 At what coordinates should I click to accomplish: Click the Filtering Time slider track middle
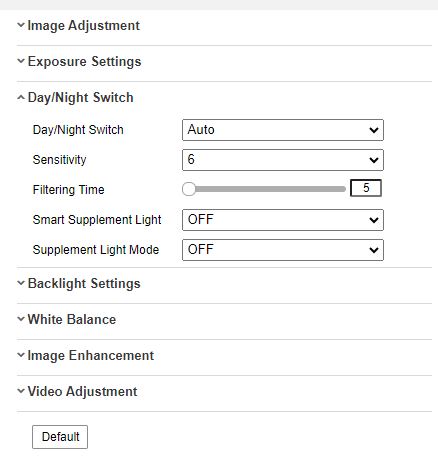(264, 189)
